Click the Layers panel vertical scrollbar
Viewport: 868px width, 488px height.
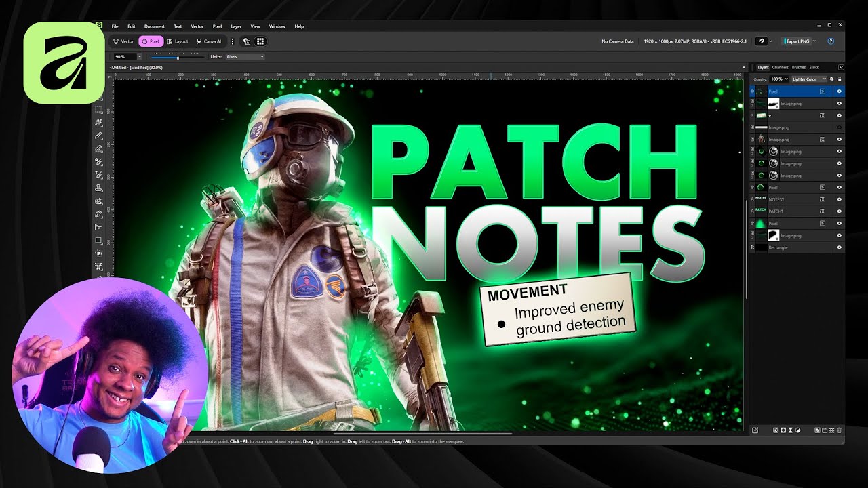pyautogui.click(x=747, y=247)
